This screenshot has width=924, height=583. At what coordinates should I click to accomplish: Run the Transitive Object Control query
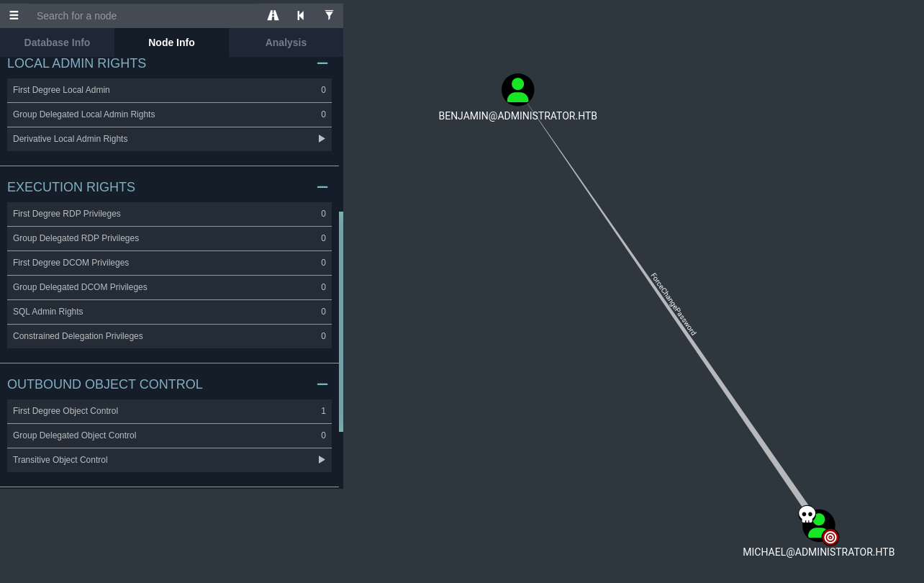tap(322, 460)
